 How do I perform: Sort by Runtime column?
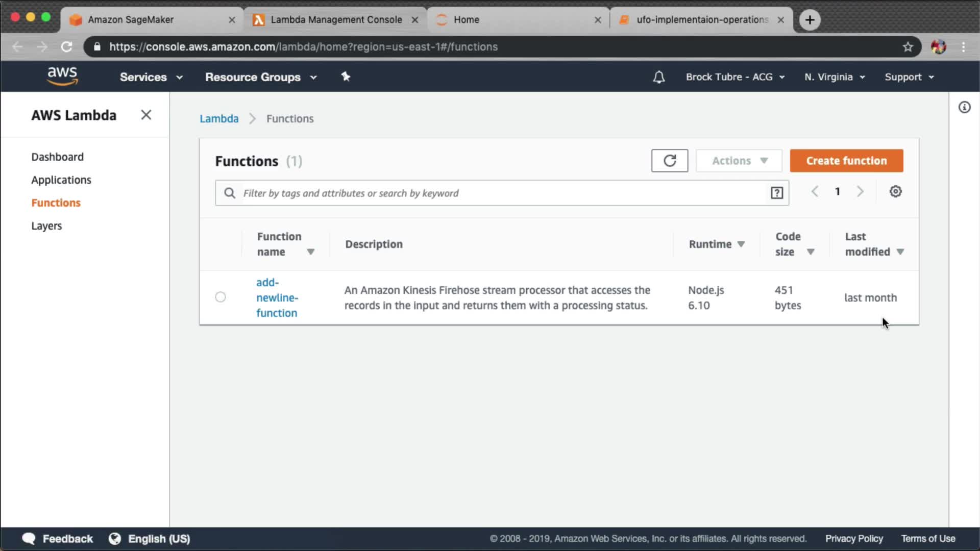716,244
